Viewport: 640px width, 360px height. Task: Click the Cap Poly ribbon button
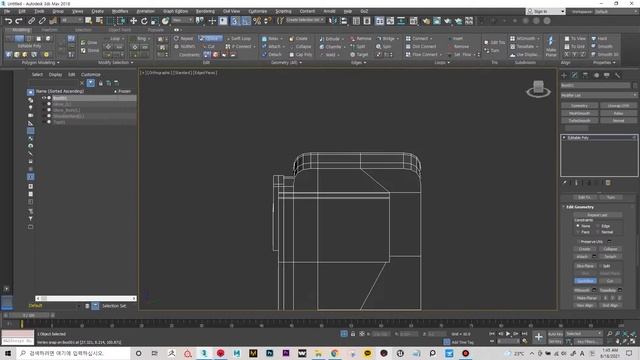301,54
